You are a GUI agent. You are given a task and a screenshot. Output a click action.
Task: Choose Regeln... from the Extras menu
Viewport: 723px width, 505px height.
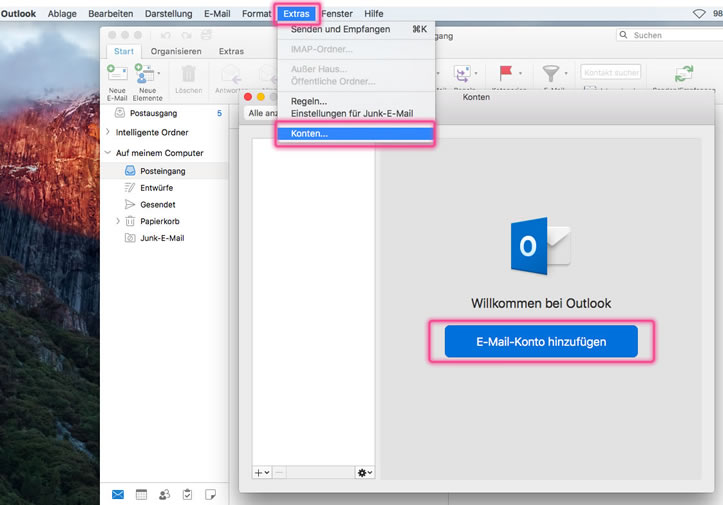tap(309, 101)
